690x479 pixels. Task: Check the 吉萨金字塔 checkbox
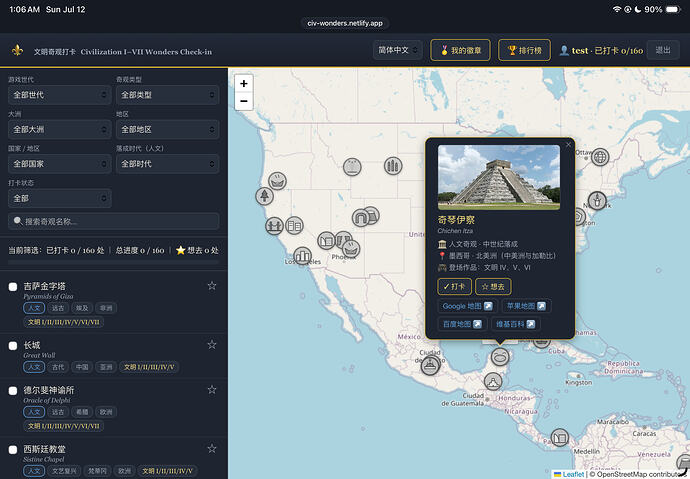pos(13,287)
